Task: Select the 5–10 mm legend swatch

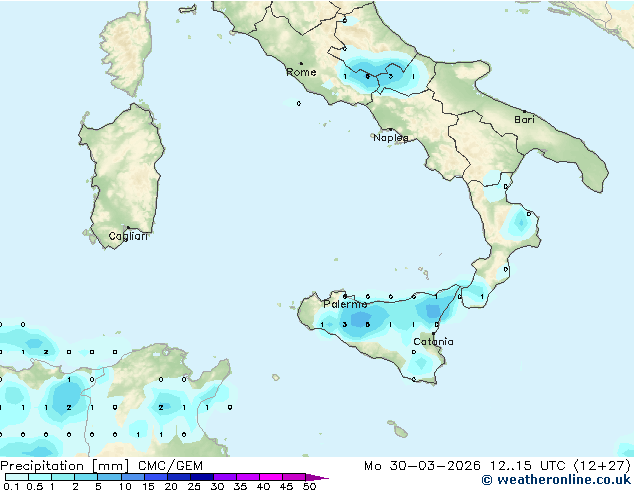Action: tap(109, 477)
